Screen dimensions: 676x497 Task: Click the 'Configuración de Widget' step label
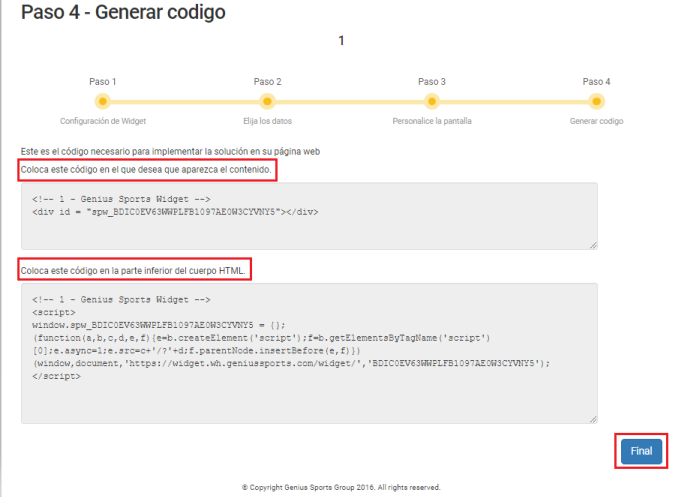point(103,121)
